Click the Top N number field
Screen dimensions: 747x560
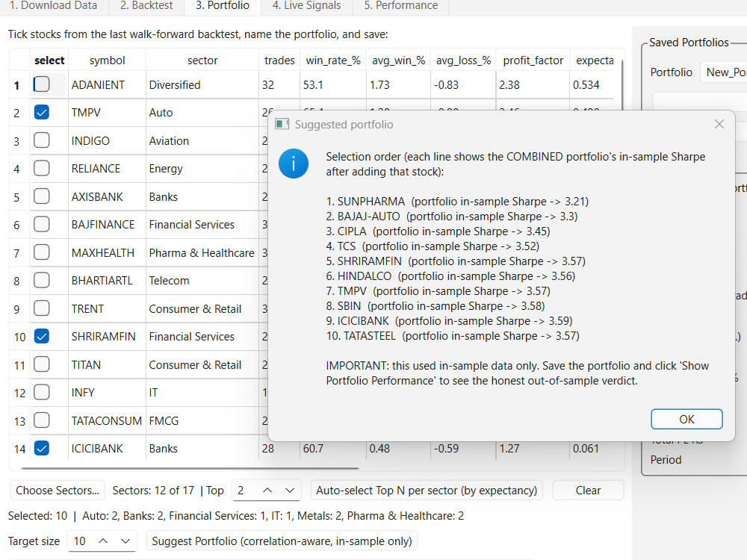pos(245,490)
